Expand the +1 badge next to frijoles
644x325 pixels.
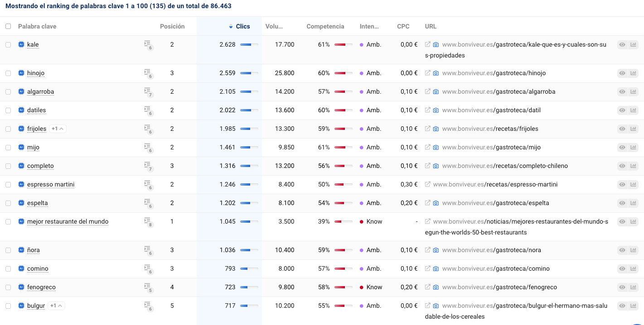tap(58, 129)
